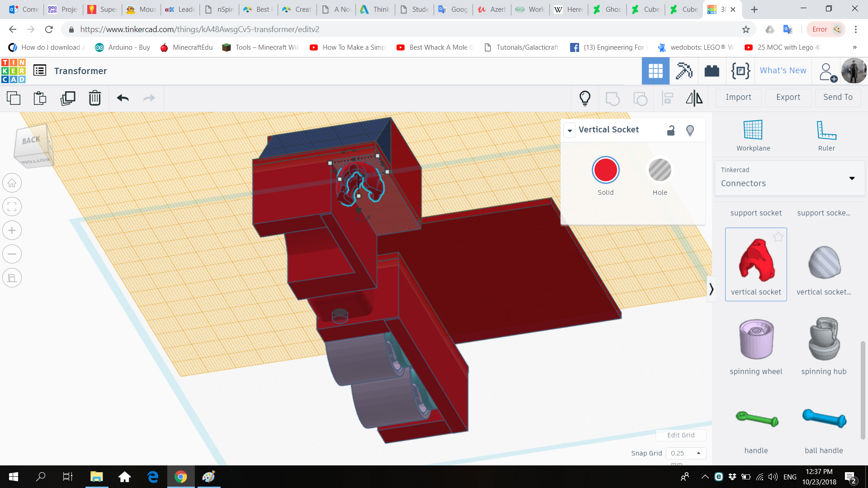Hide the Vertical Socket with the lightbulb toggle
The width and height of the screenshot is (868, 488).
point(690,130)
